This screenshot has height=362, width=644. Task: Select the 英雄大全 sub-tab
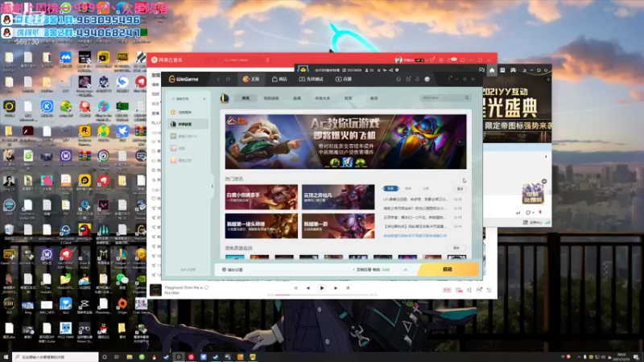click(323, 98)
